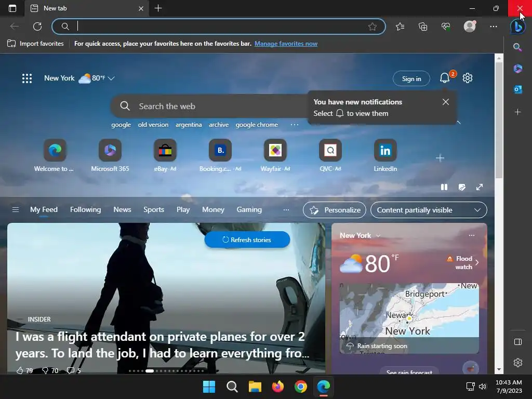Image resolution: width=532 pixels, height=399 pixels.
Task: Click the browser Refresh button
Action: tap(37, 26)
